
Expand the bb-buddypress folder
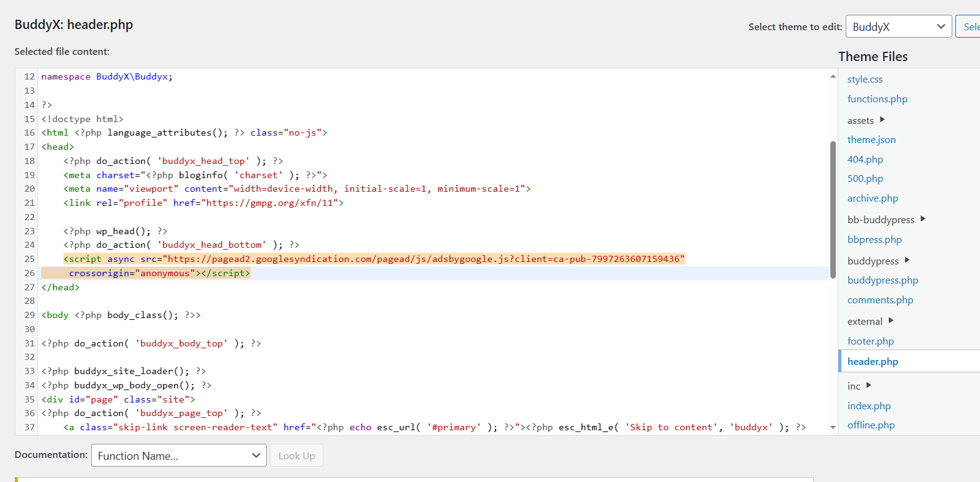(886, 219)
